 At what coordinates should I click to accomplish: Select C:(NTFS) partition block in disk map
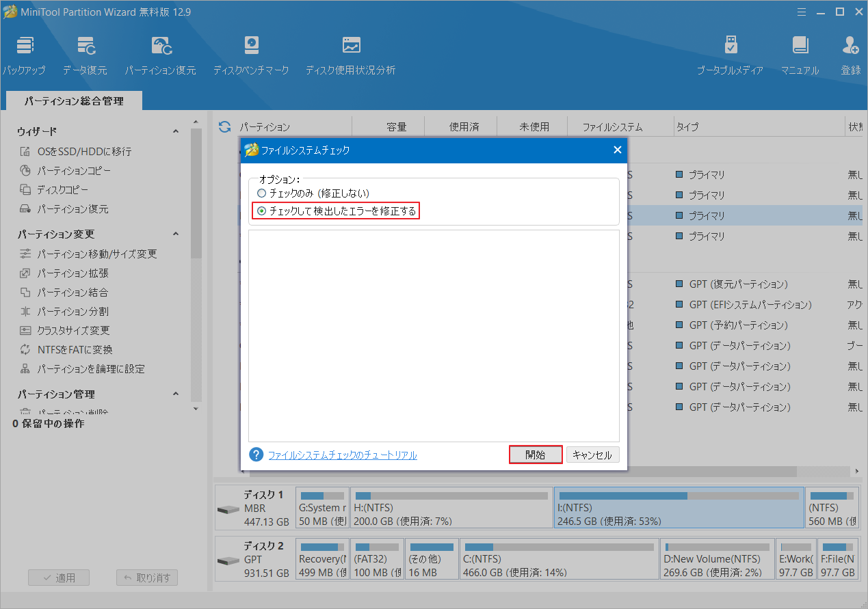tap(559, 559)
